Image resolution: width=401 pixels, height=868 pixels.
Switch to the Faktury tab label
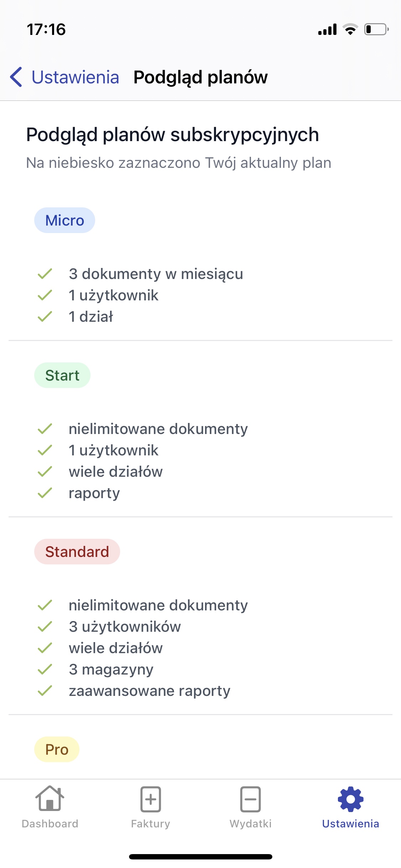(150, 823)
